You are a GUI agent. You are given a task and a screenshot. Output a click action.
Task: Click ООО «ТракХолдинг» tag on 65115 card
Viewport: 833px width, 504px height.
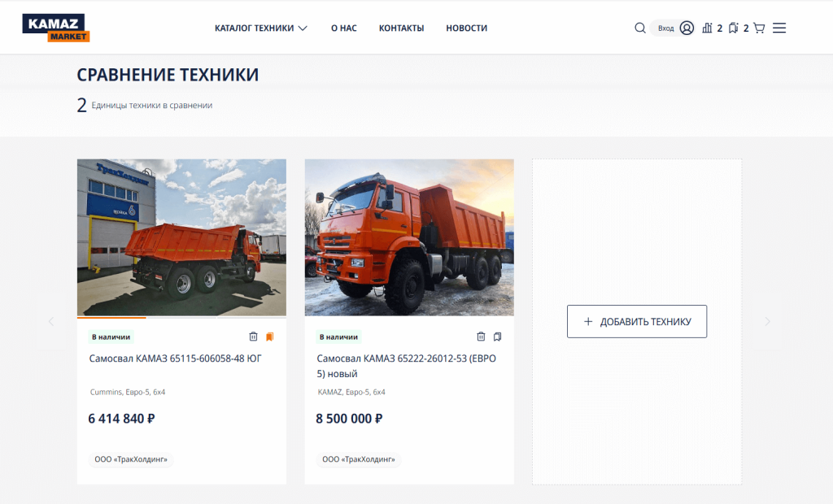(131, 459)
